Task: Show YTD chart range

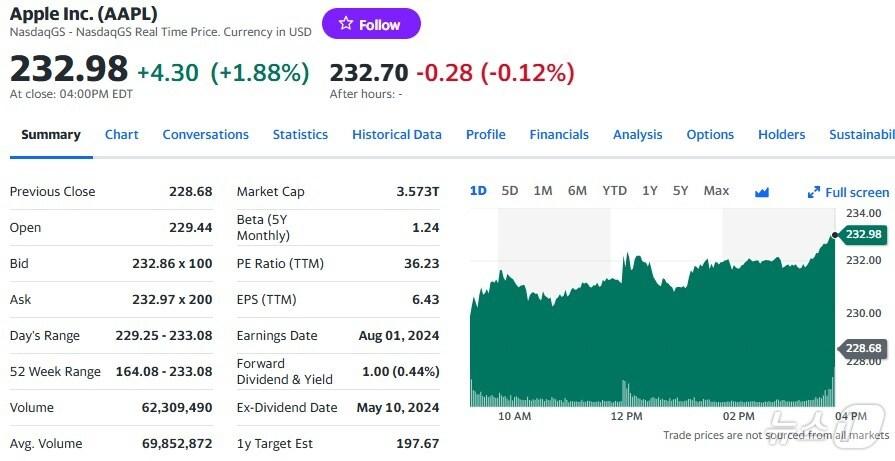Action: [x=614, y=190]
